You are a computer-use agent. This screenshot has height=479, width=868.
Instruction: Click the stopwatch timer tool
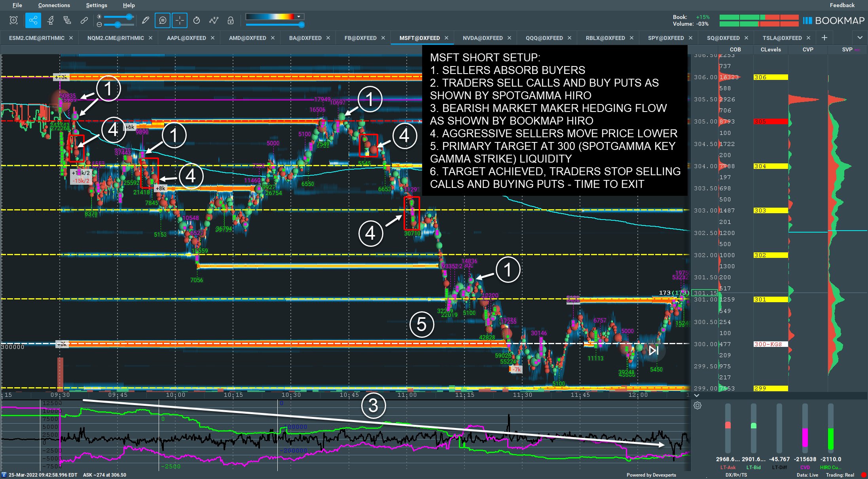point(197,20)
